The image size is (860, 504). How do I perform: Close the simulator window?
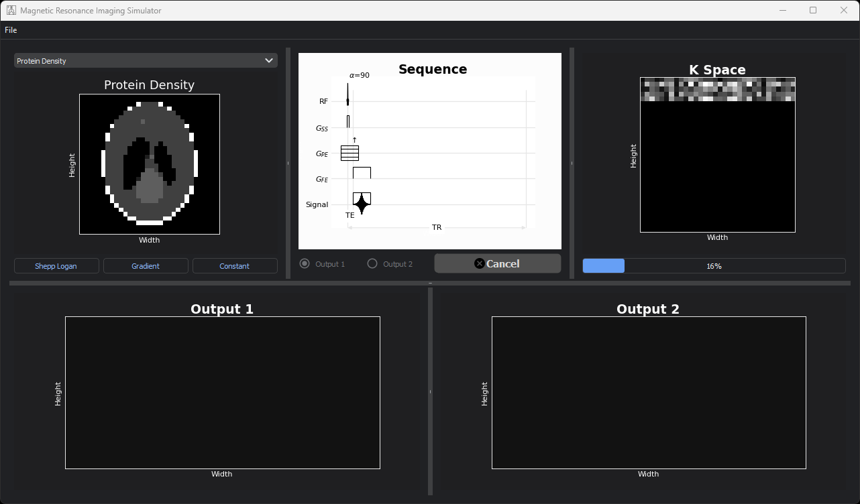(x=844, y=10)
